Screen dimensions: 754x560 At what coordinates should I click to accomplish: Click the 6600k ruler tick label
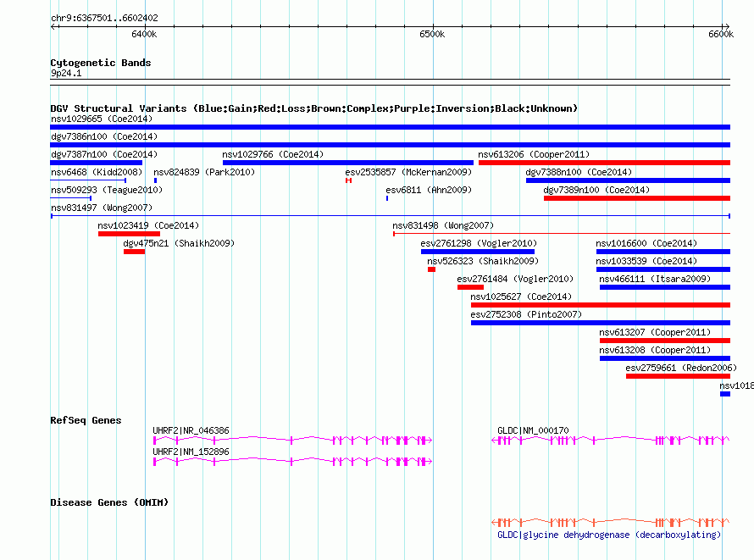click(x=721, y=34)
